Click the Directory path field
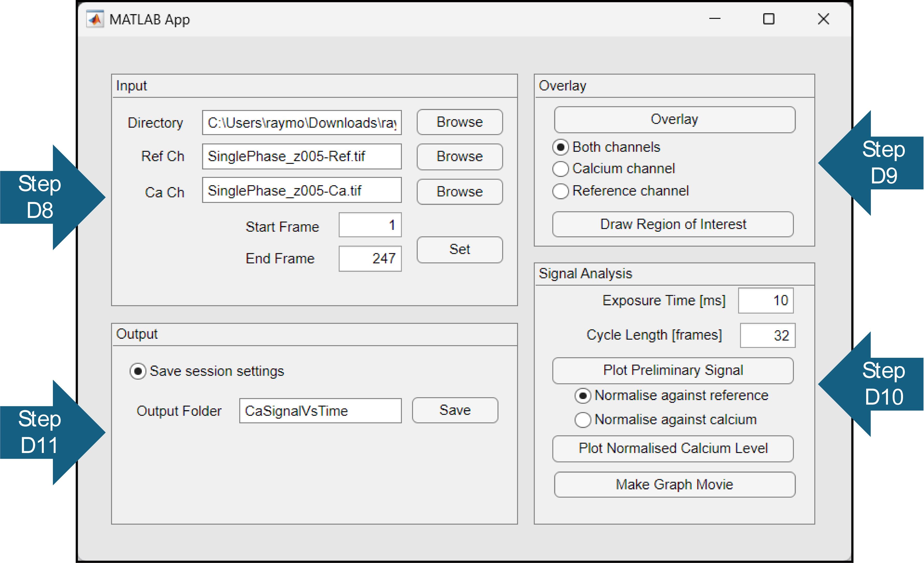The height and width of the screenshot is (563, 924). (x=302, y=122)
